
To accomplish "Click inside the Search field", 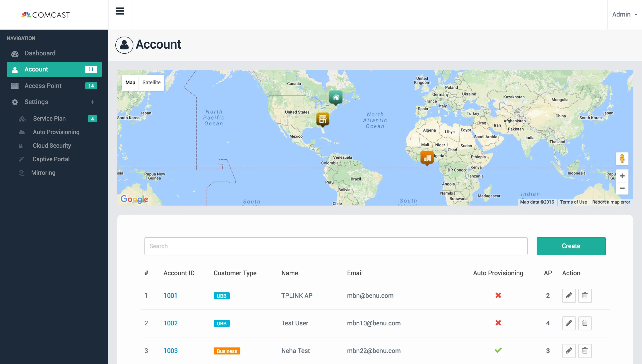I will (336, 246).
